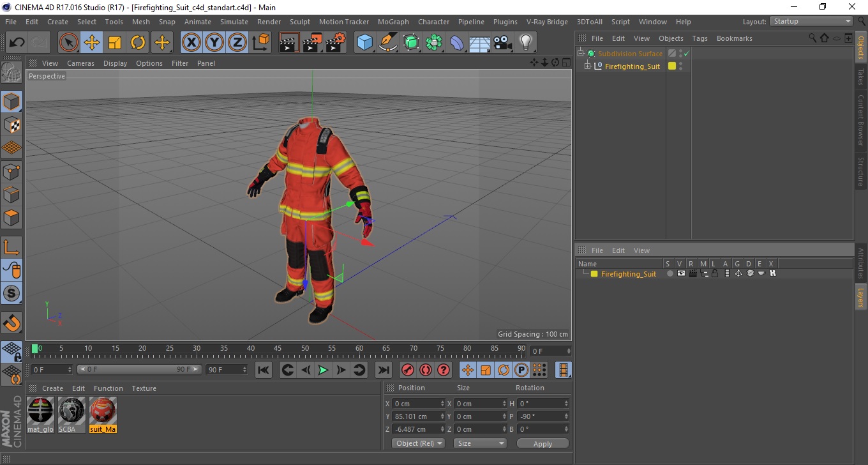Switch to Edges mode
This screenshot has height=465, width=868.
(x=11, y=194)
